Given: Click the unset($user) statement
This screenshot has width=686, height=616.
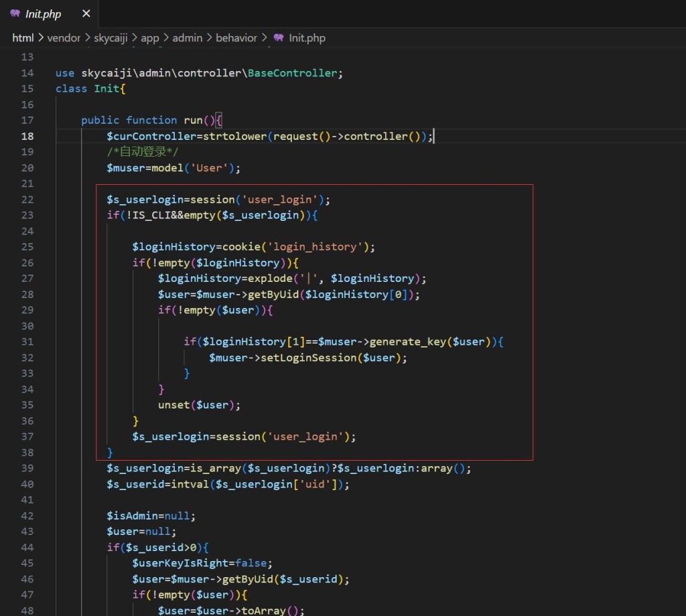Looking at the screenshot, I should pos(198,405).
